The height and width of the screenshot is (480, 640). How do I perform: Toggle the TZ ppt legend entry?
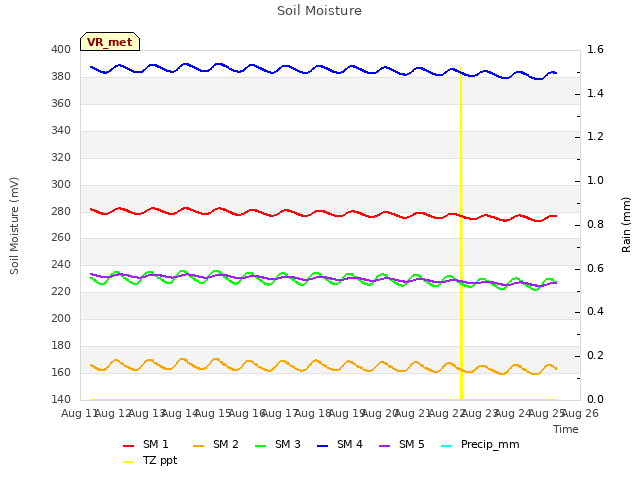tap(150, 460)
